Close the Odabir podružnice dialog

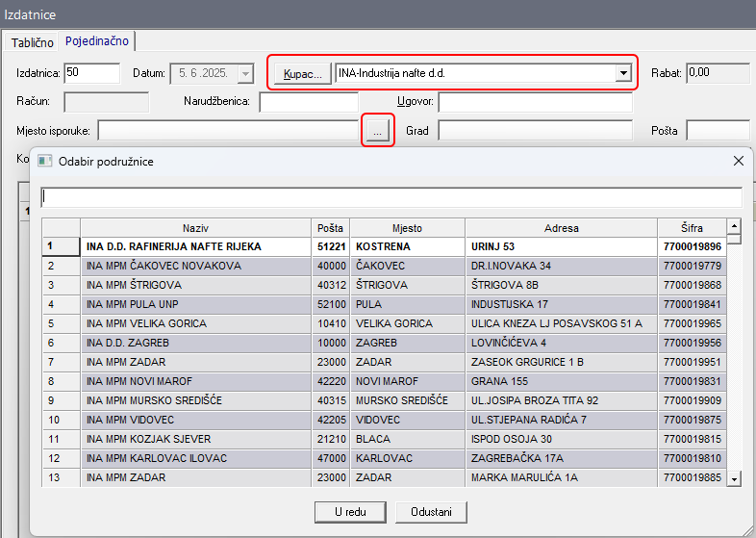coord(738,161)
